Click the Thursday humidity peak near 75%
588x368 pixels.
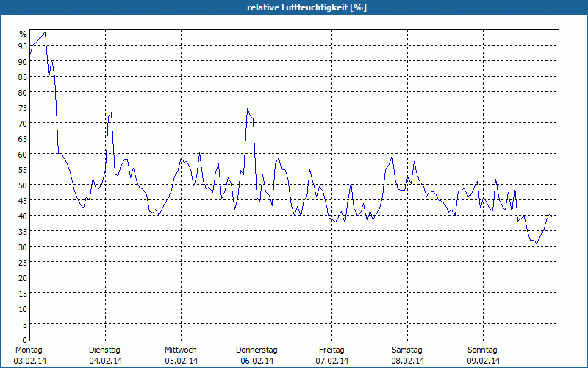click(x=248, y=109)
